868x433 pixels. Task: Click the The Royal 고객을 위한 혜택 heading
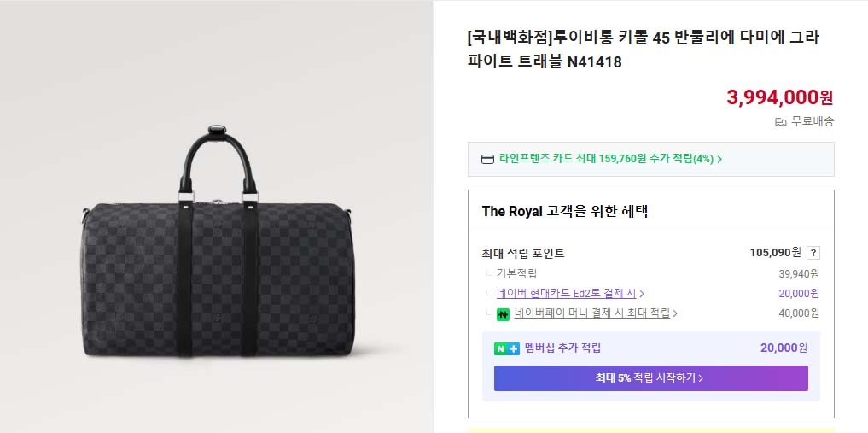click(564, 211)
